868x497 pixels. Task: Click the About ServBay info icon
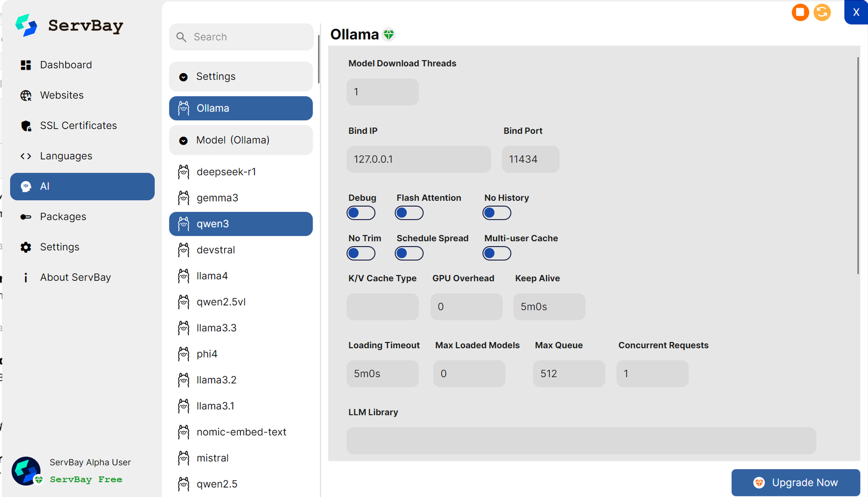point(26,278)
